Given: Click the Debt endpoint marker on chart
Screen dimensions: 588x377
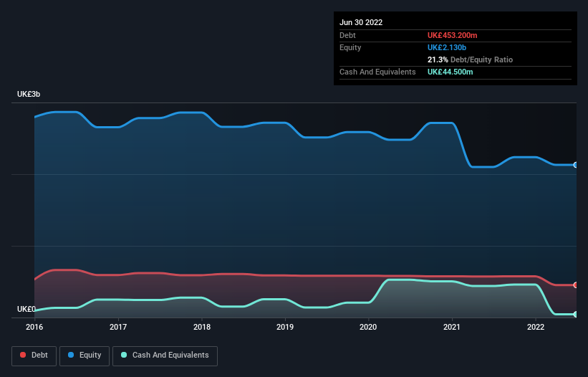Looking at the screenshot, I should (576, 285).
